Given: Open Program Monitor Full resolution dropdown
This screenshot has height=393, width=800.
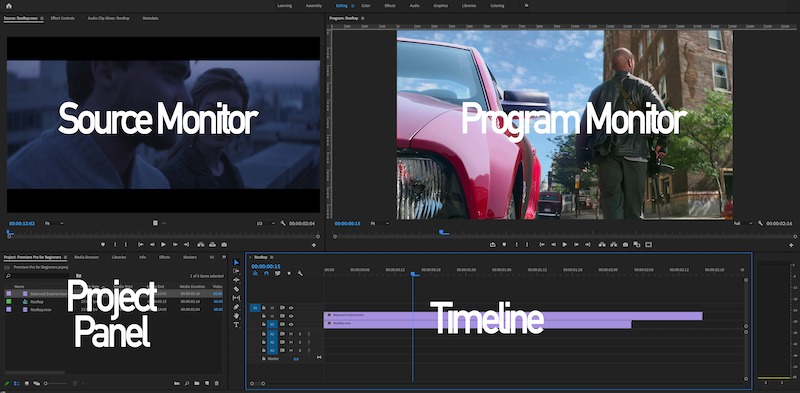Looking at the screenshot, I should point(743,223).
